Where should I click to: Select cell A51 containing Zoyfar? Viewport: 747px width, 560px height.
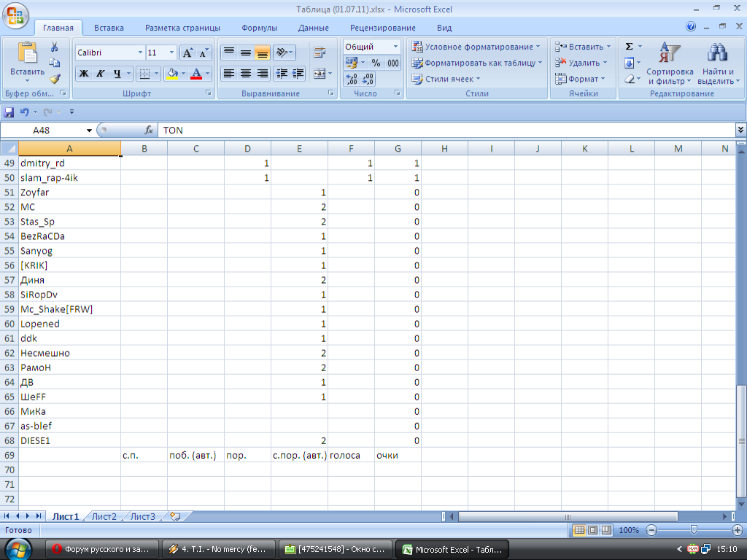(69, 192)
